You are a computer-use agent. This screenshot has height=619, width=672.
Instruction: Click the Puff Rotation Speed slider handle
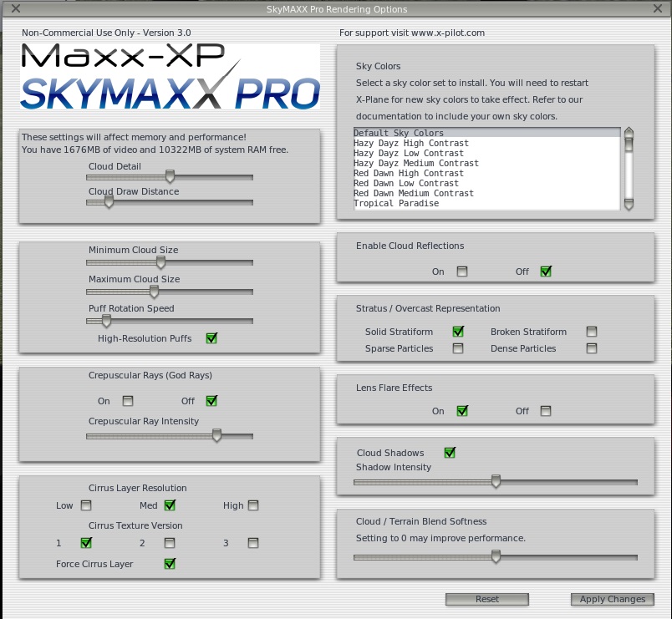(106, 321)
